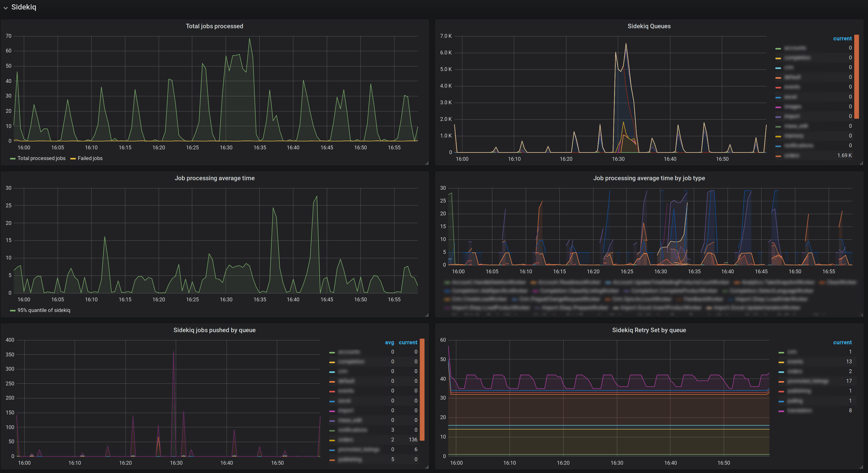
Task: Hide the yellow retry series showing 13
Action: click(798, 361)
